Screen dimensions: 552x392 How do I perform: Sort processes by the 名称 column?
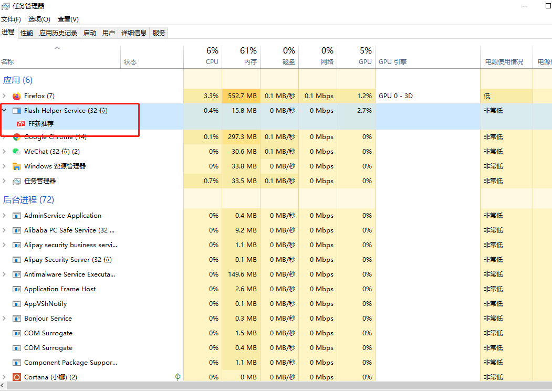pos(60,57)
